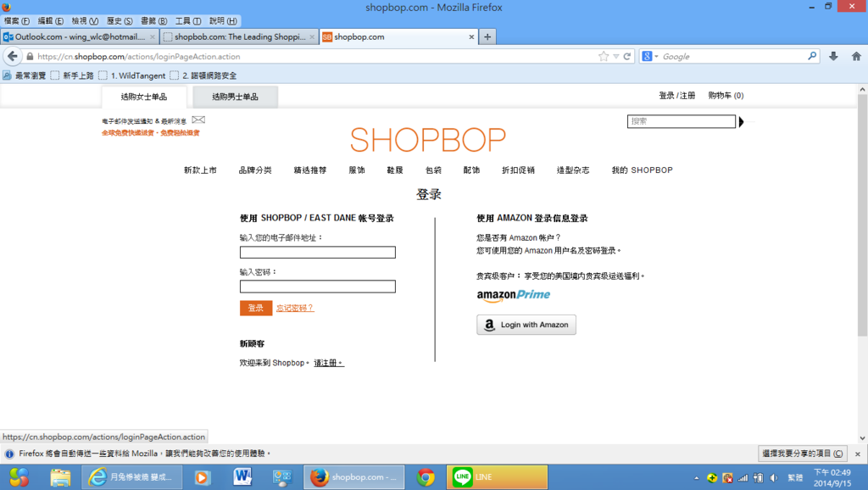Click the 选择我要分享的项目 button
The image size is (868, 490).
[802, 454]
